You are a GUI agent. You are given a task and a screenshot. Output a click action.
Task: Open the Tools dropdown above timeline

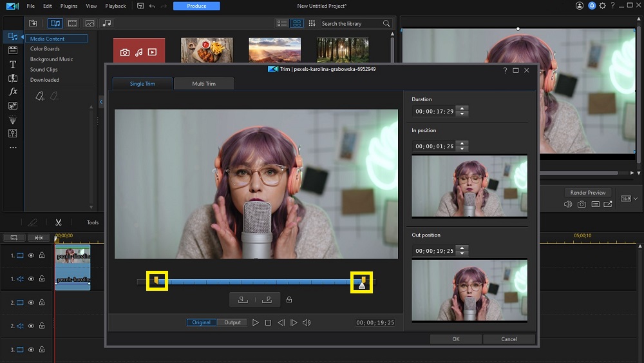92,222
